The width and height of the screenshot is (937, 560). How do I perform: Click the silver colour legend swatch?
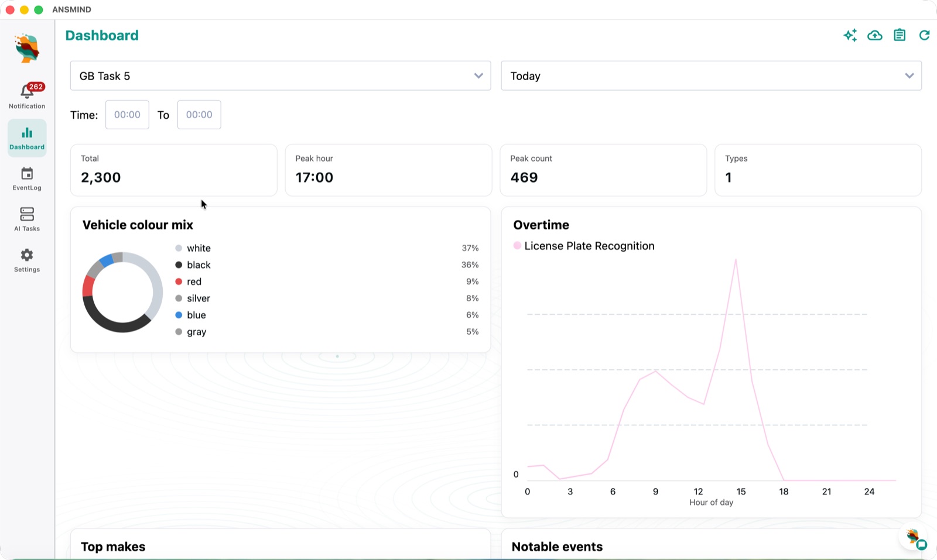(x=179, y=298)
